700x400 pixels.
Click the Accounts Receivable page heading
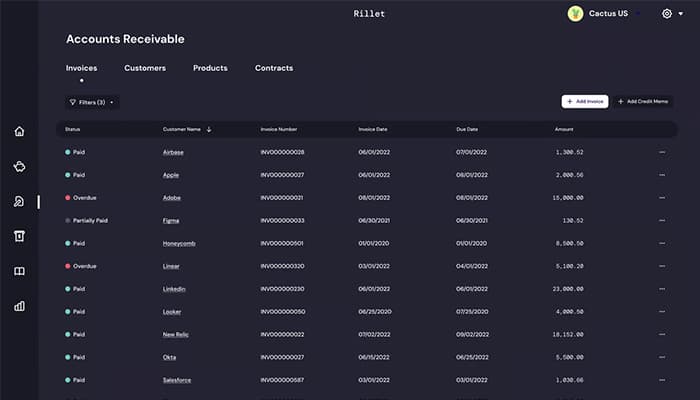(x=125, y=39)
